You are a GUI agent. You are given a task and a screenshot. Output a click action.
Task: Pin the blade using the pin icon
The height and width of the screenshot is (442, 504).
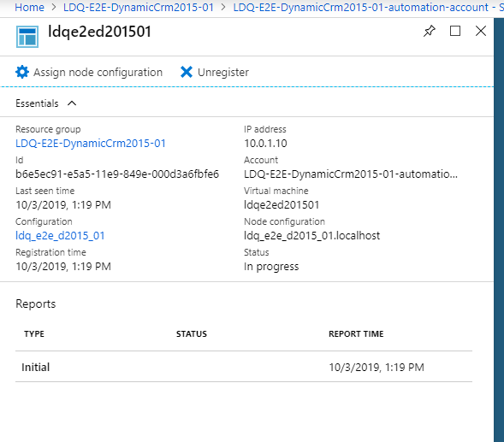429,31
